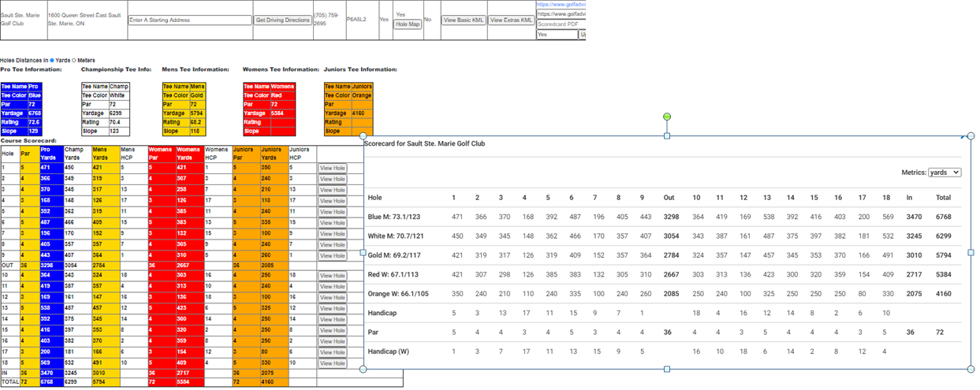
Task: Click View Hole button for hole 1
Action: coord(332,168)
